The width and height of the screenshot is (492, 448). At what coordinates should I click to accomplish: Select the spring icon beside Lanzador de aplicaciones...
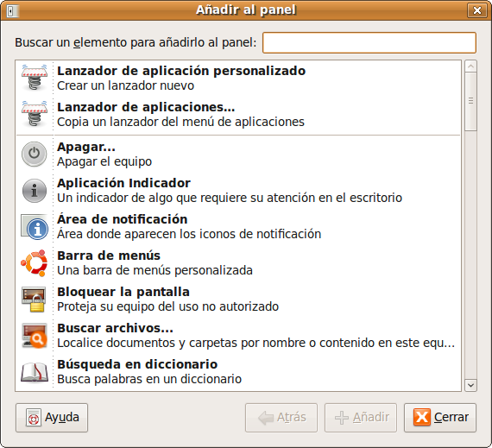35,114
